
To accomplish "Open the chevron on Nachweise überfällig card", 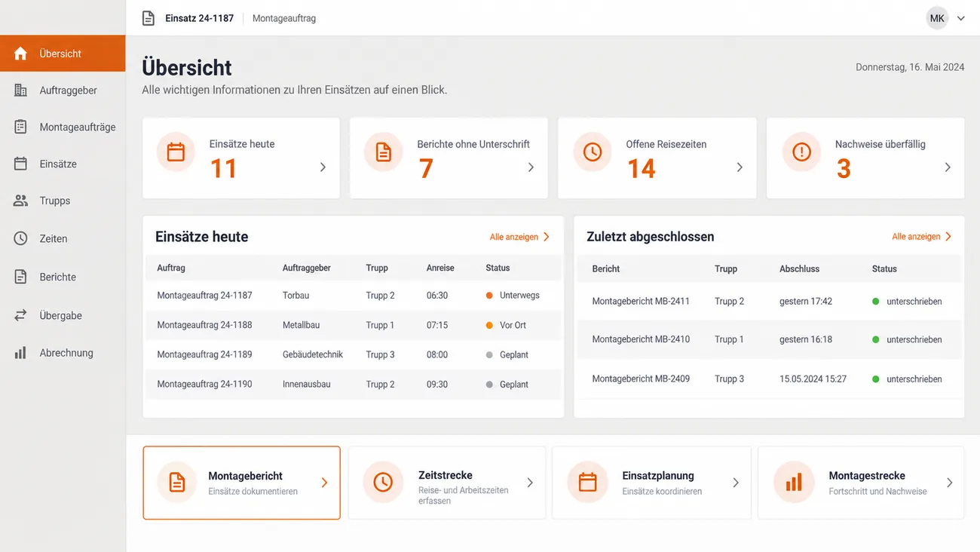I will pos(948,167).
